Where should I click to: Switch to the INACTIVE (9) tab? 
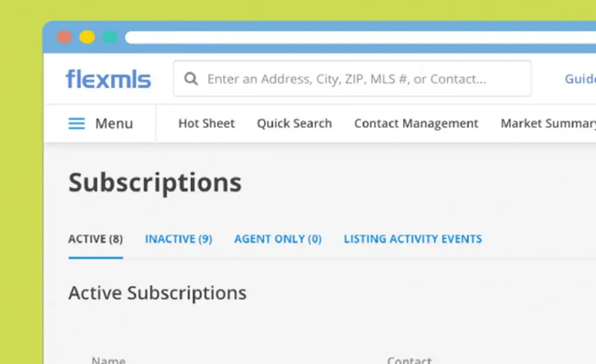tap(179, 239)
